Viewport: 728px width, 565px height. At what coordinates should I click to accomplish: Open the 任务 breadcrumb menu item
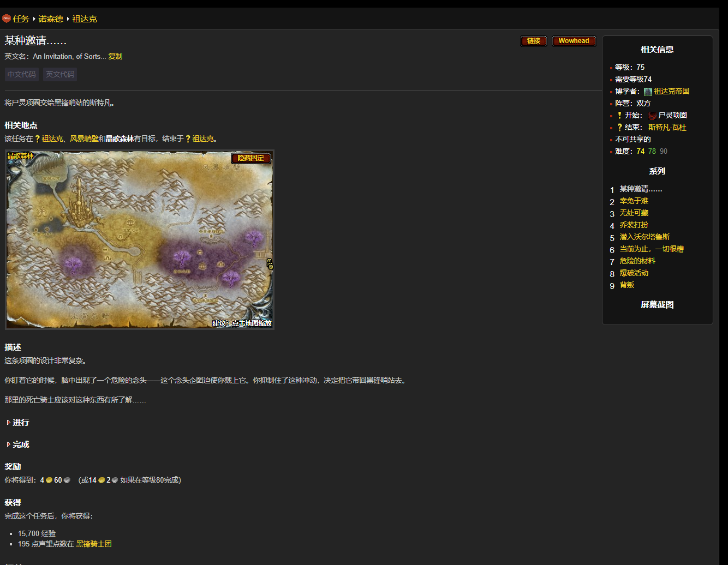point(21,19)
